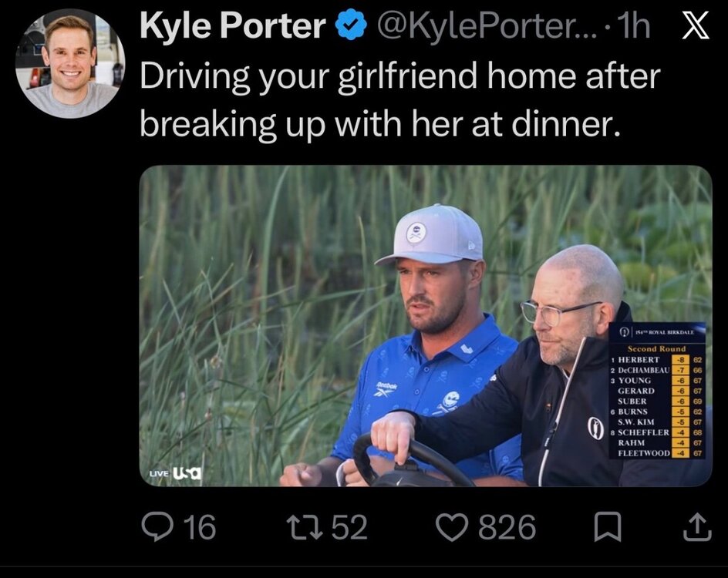Image resolution: width=728 pixels, height=578 pixels.
Task: Open the reply comment icon
Action: click(x=157, y=527)
